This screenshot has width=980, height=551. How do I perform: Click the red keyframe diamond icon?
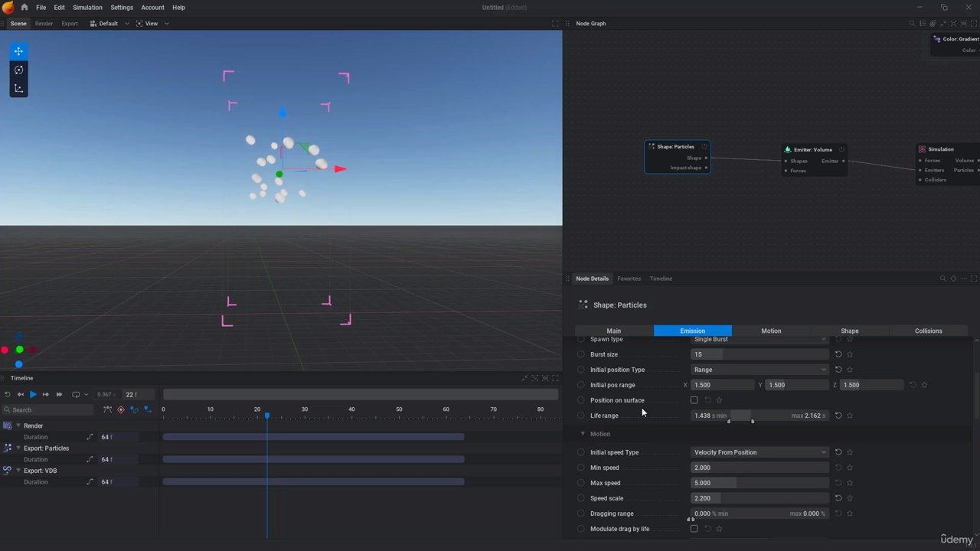pos(120,409)
